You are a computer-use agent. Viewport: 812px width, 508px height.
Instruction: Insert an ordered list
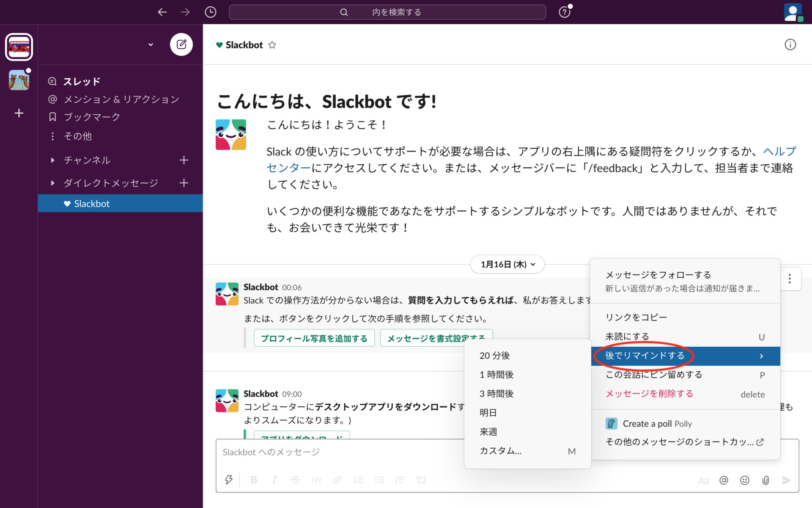[359, 480]
